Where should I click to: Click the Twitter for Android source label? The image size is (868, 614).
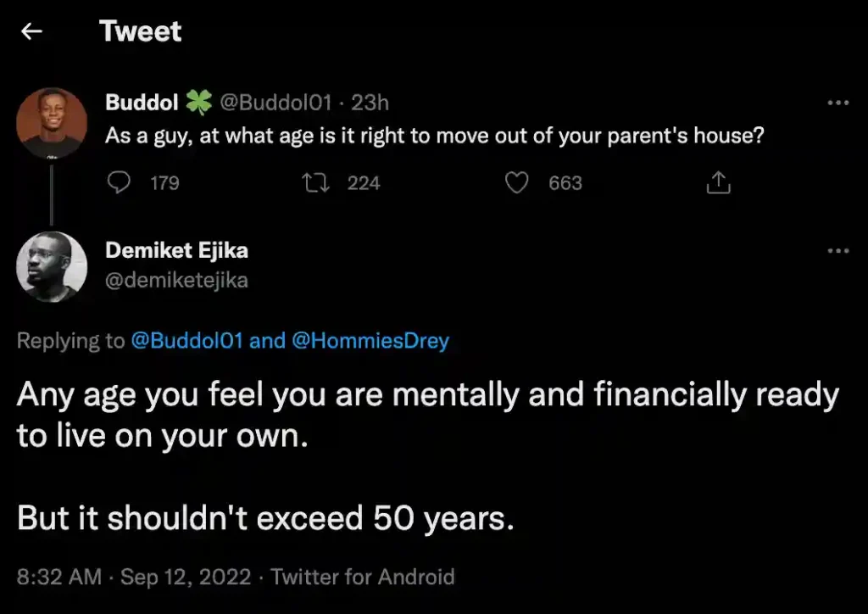[x=363, y=578]
